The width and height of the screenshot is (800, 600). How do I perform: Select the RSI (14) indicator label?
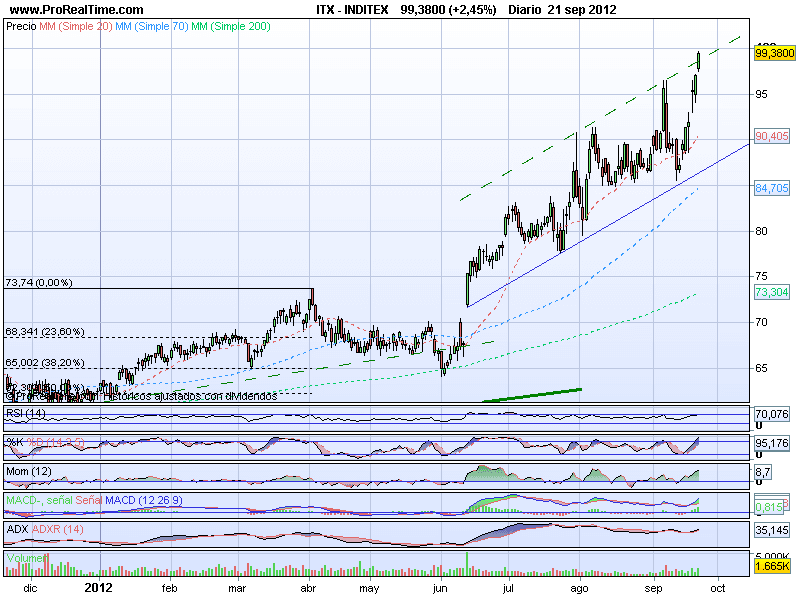pyautogui.click(x=26, y=413)
